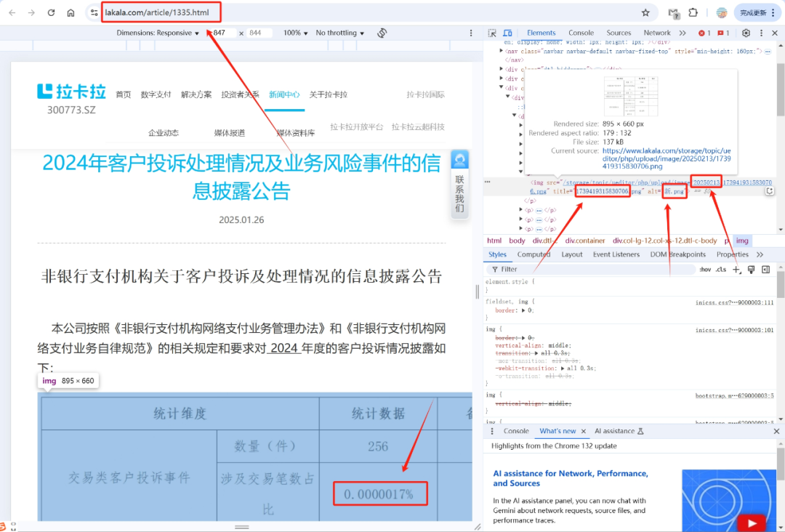Add a new style rule
This screenshot has height=532, width=785.
click(x=736, y=270)
